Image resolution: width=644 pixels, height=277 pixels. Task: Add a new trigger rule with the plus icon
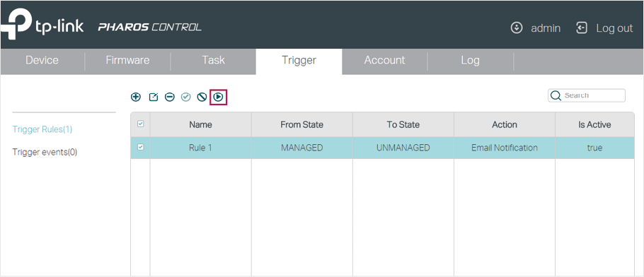pos(136,98)
